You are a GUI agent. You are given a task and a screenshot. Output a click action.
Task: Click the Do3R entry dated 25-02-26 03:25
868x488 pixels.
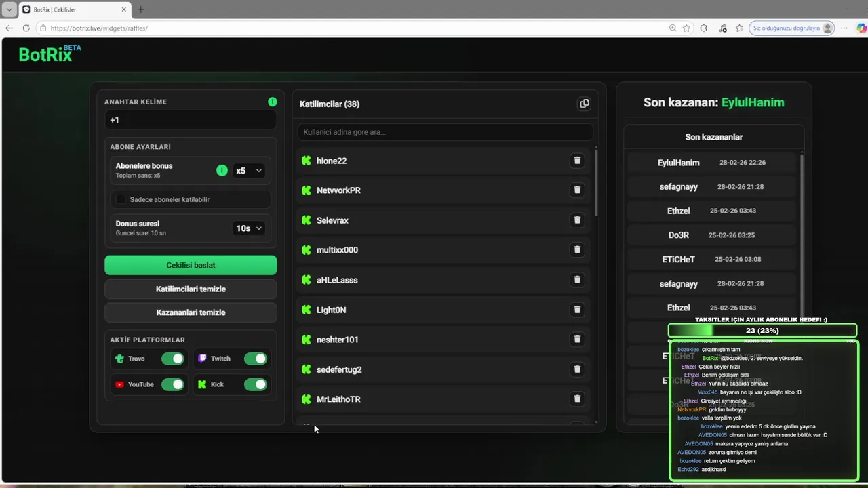[x=711, y=235]
